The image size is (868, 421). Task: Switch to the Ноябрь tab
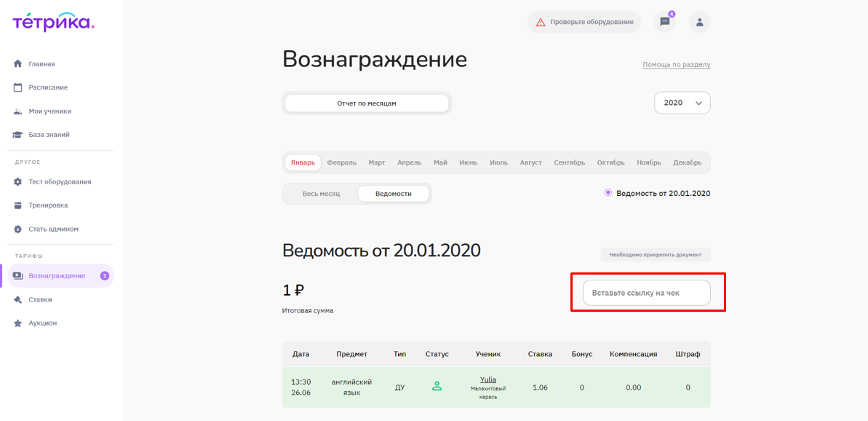[649, 162]
